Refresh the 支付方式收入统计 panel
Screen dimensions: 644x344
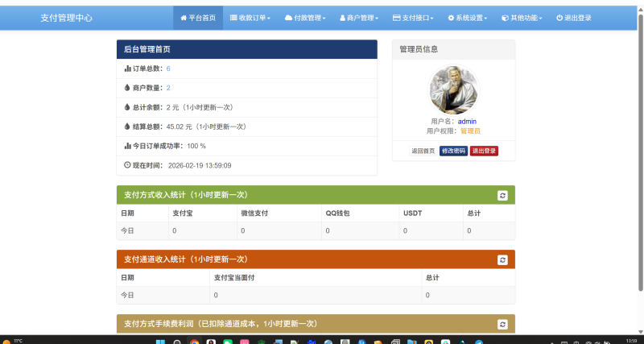[x=502, y=195]
